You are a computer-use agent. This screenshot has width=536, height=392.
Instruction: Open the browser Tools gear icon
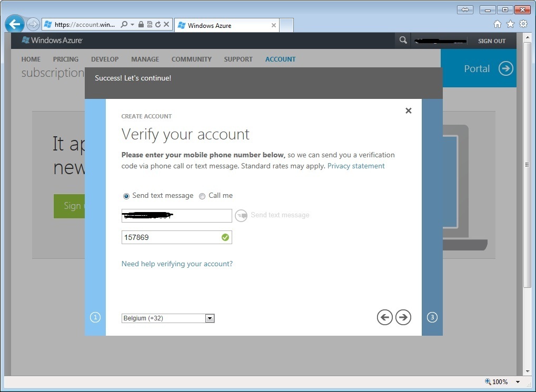click(523, 24)
